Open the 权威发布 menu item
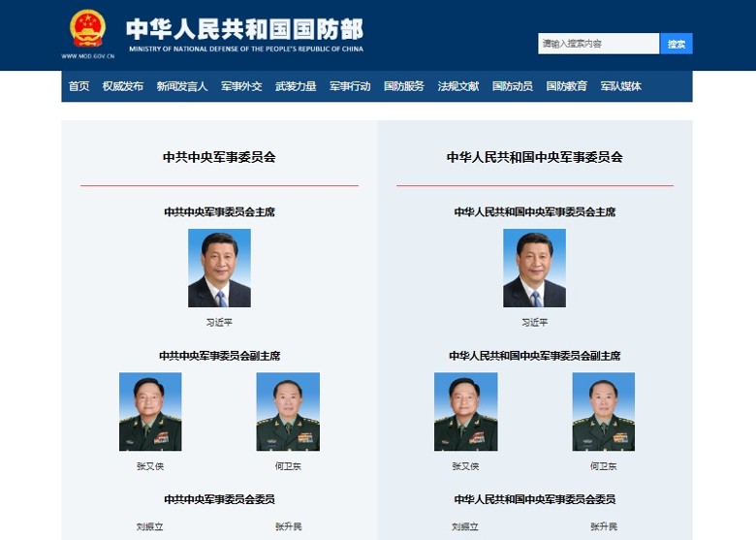This screenshot has height=540, width=756. click(123, 86)
